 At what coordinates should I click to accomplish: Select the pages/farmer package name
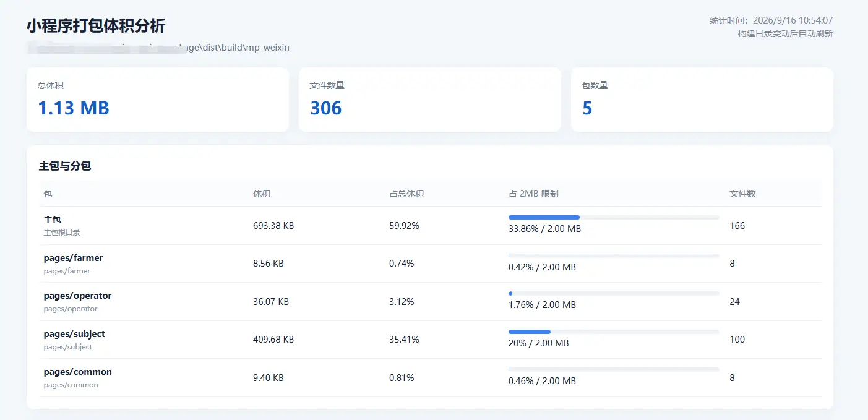coord(74,258)
